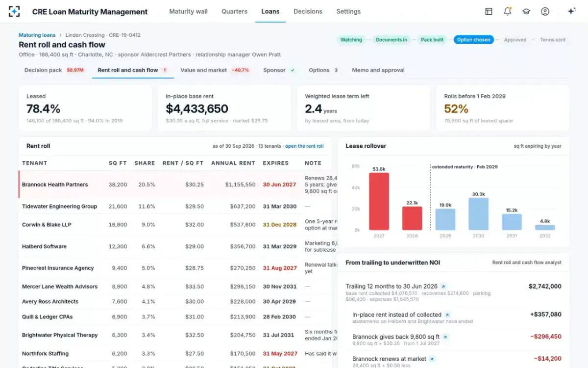Open the Settings tab
The height and width of the screenshot is (368, 588).
[x=348, y=11]
